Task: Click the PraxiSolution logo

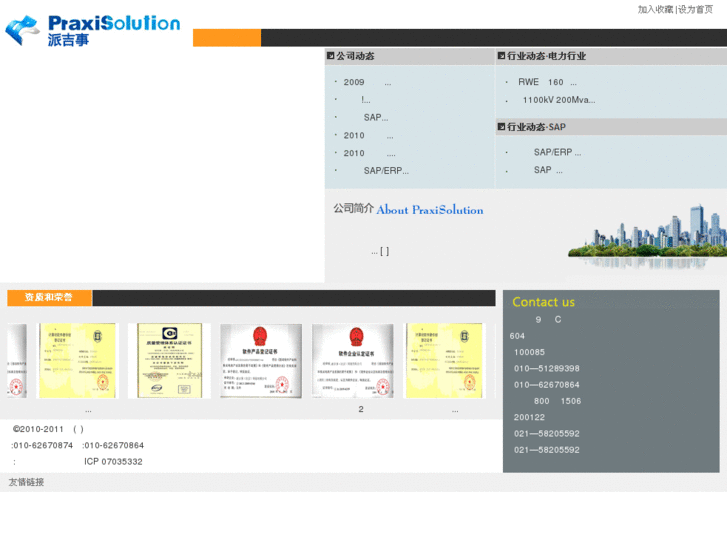Action: tap(92, 31)
